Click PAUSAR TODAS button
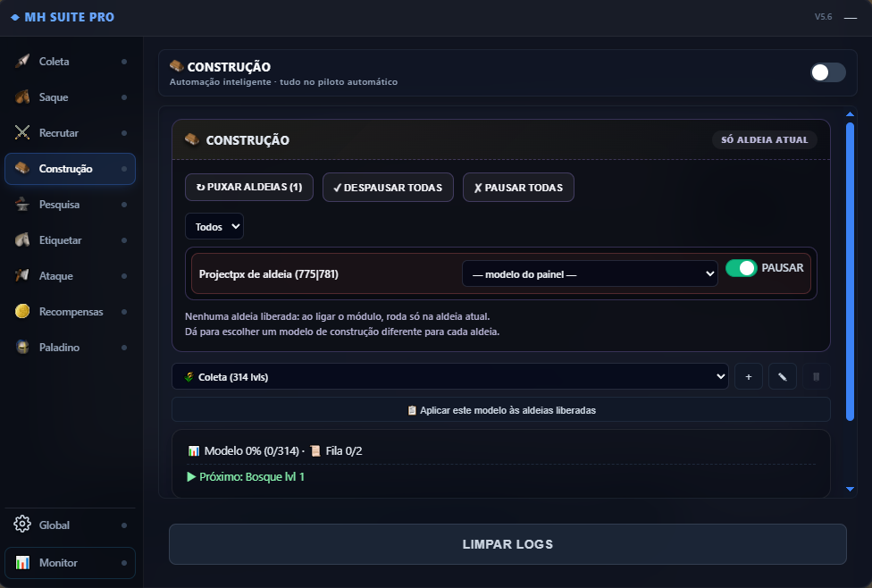 coord(518,188)
